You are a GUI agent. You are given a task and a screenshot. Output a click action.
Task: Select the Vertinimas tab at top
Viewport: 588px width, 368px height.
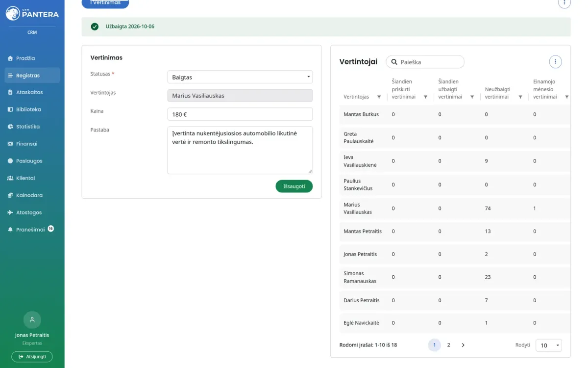pos(105,3)
